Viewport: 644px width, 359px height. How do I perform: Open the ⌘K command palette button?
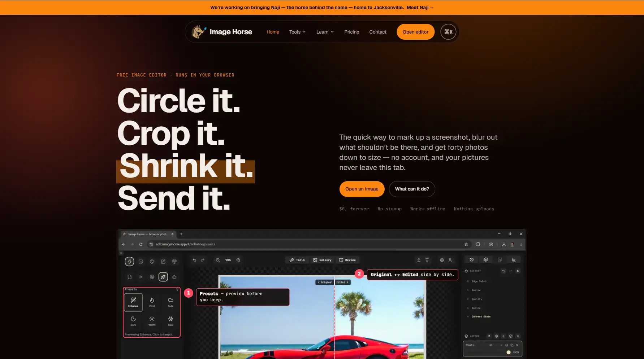448,32
